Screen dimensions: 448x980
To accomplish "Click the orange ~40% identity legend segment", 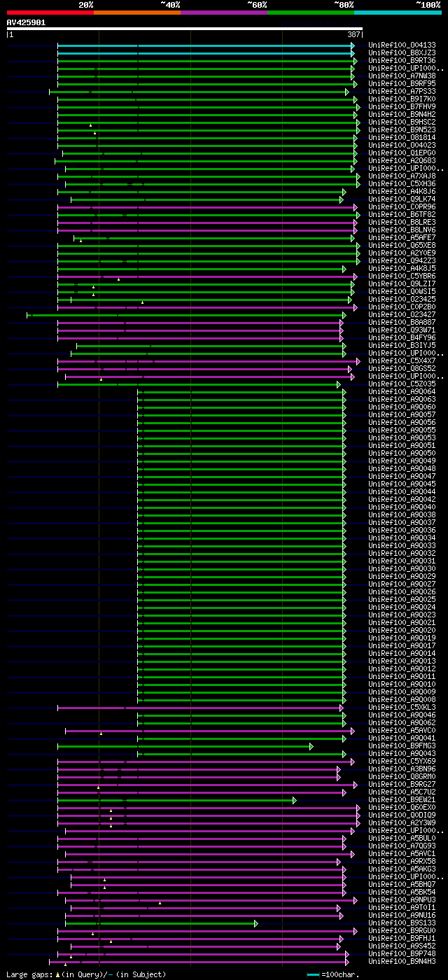I will pos(137,13).
